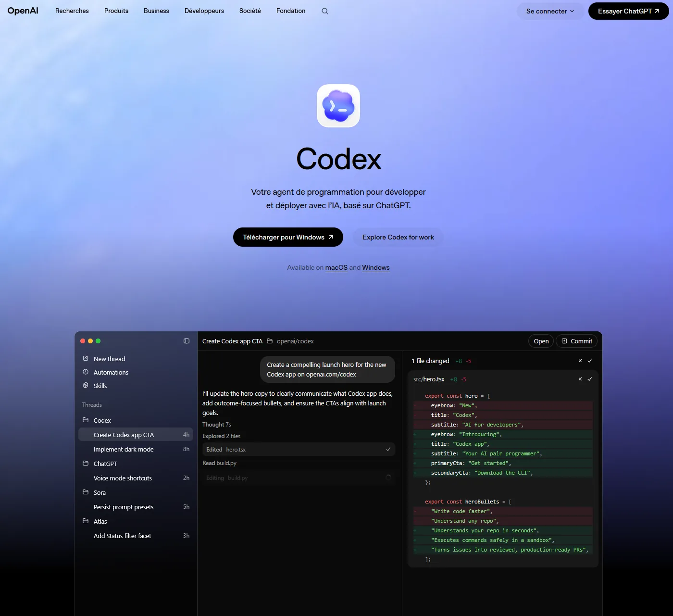Image resolution: width=673 pixels, height=616 pixels.
Task: Click the user prompt message bubble
Action: [327, 369]
